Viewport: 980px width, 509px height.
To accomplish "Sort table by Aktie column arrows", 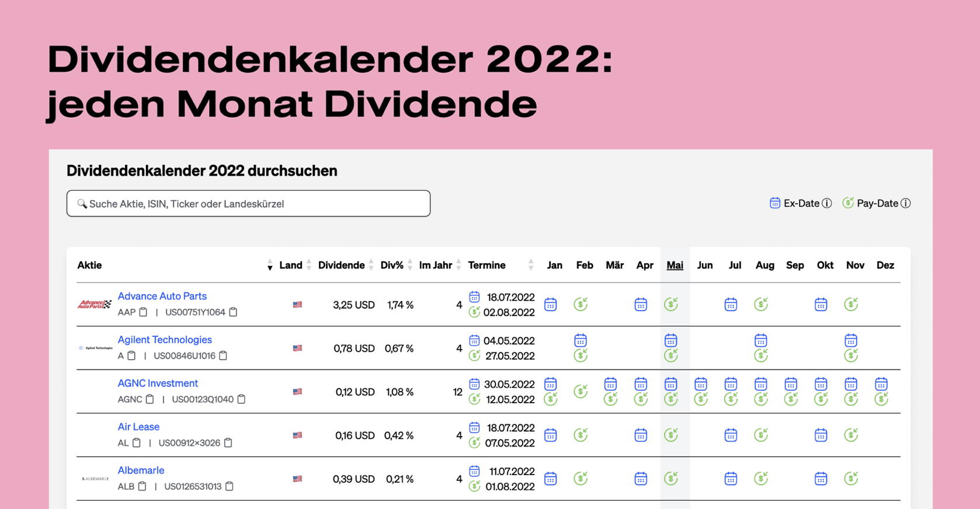I will click(270, 265).
